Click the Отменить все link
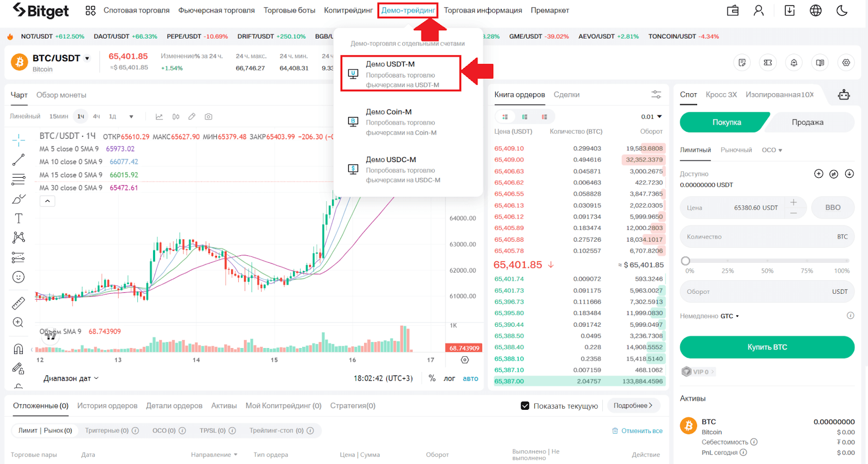 637,431
